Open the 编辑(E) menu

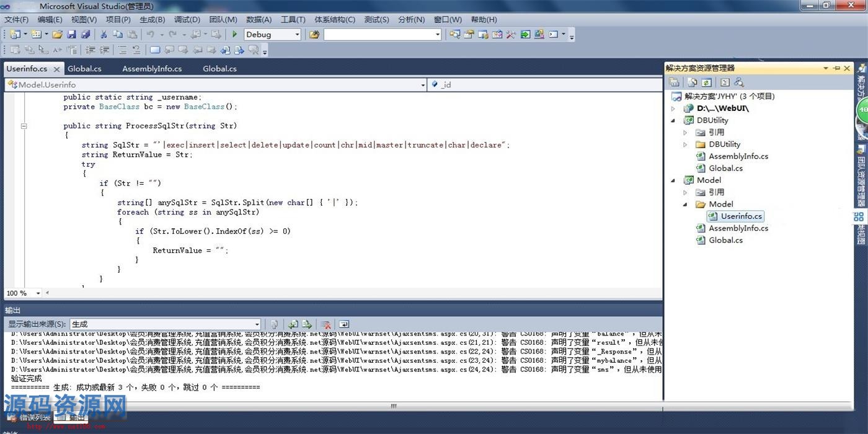50,19
